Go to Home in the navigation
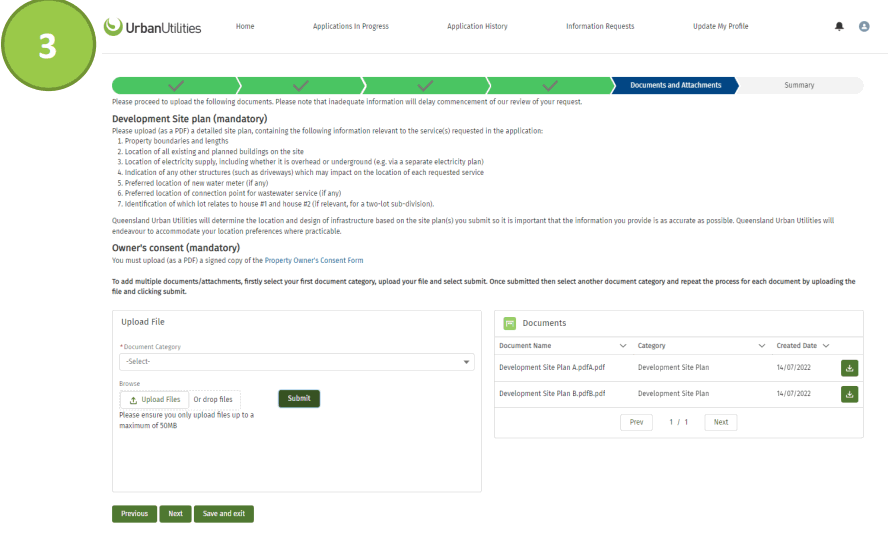The height and width of the screenshot is (556, 893). [x=245, y=26]
